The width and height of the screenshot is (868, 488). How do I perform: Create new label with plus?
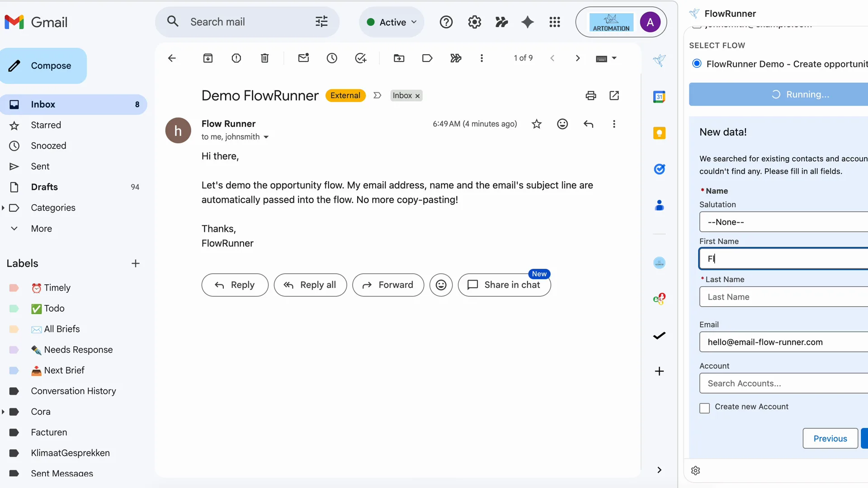point(135,263)
